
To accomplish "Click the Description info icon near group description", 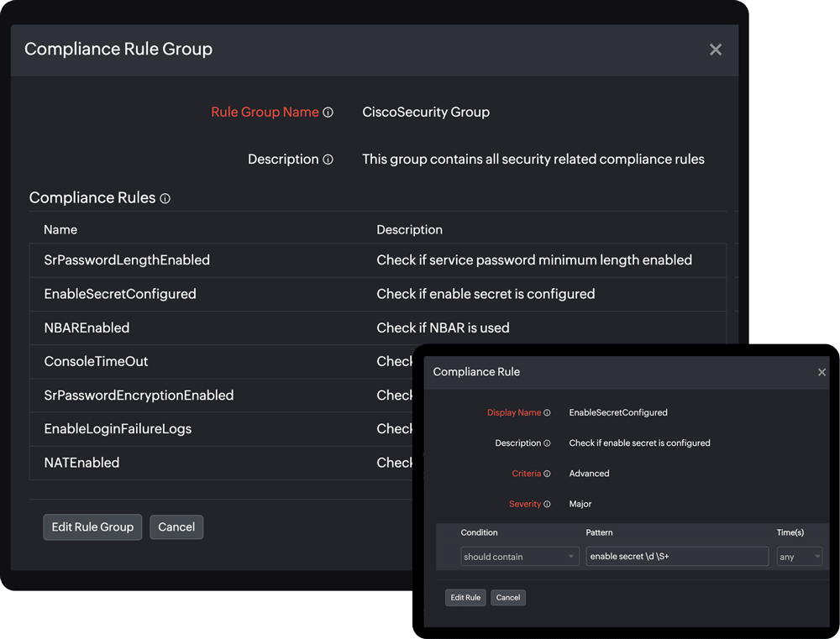I will coord(329,159).
